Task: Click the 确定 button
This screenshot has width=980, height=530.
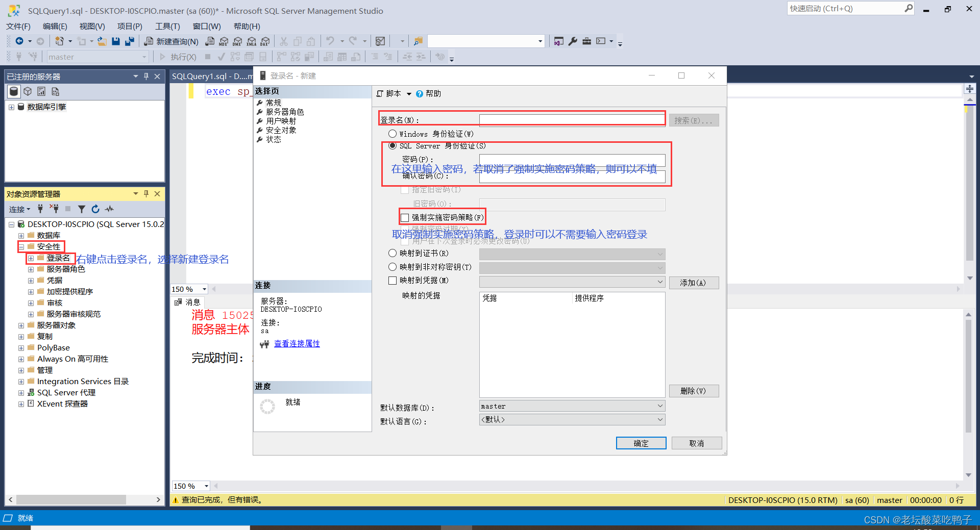Action: [x=641, y=443]
